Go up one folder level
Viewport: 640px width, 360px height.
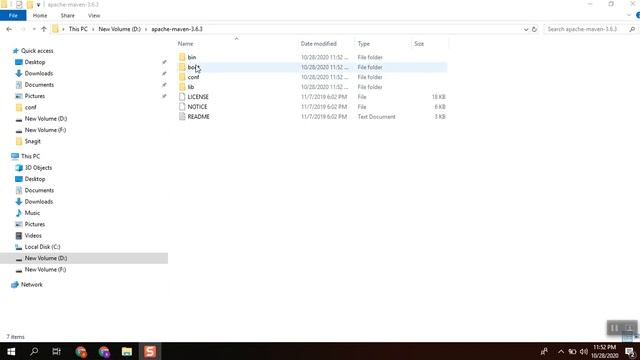(44, 29)
